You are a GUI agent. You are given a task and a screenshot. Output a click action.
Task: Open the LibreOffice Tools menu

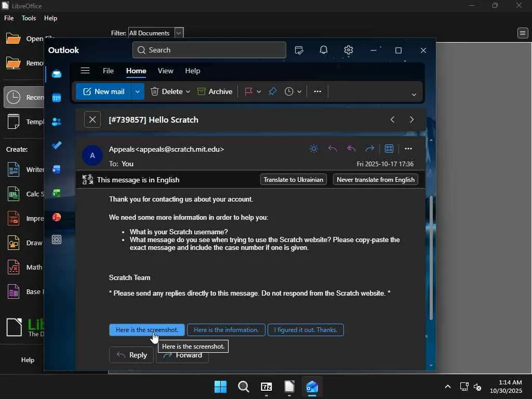(29, 18)
